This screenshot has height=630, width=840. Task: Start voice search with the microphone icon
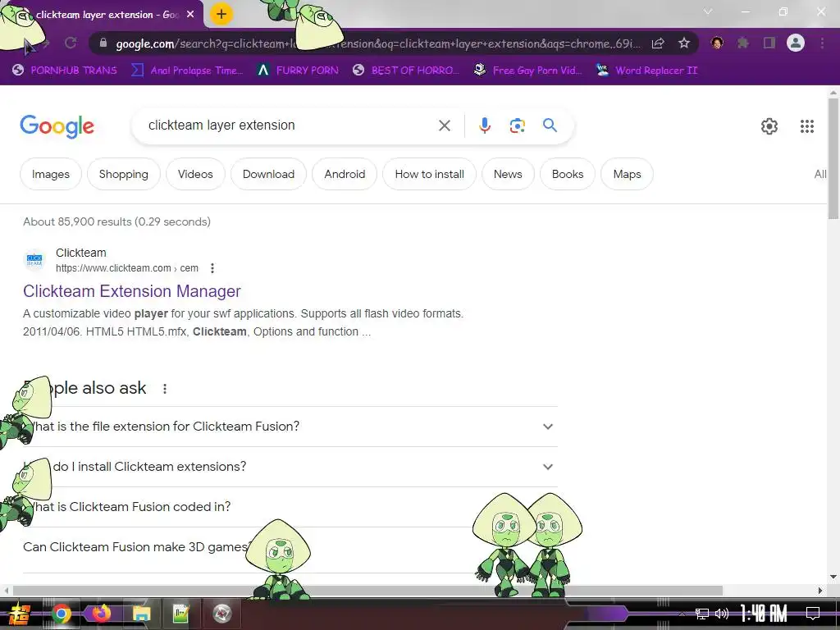[484, 126]
